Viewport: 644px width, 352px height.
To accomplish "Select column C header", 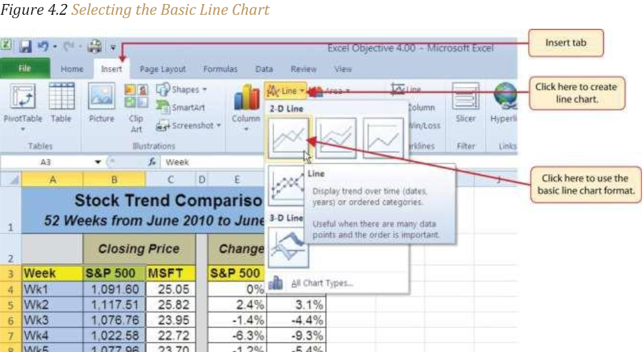I will tap(170, 180).
